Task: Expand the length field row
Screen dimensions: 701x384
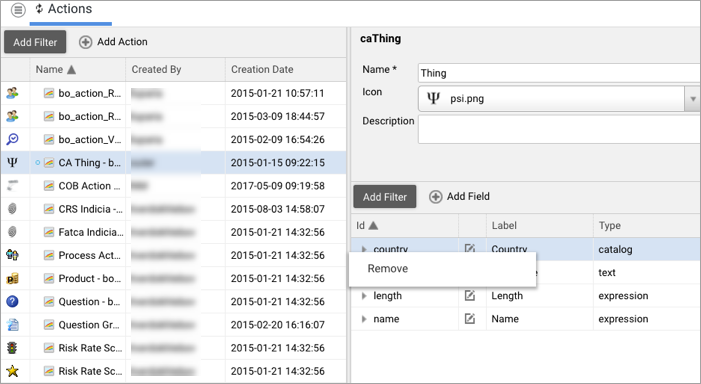Action: click(364, 296)
